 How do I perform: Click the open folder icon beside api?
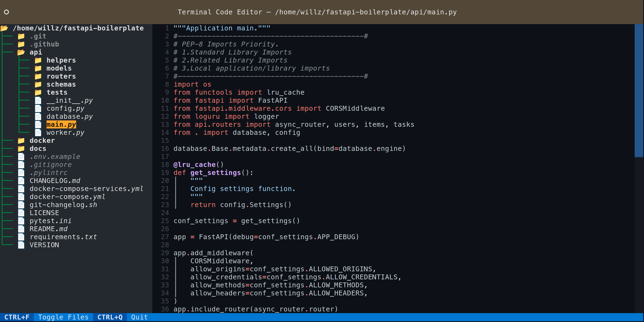tap(21, 52)
